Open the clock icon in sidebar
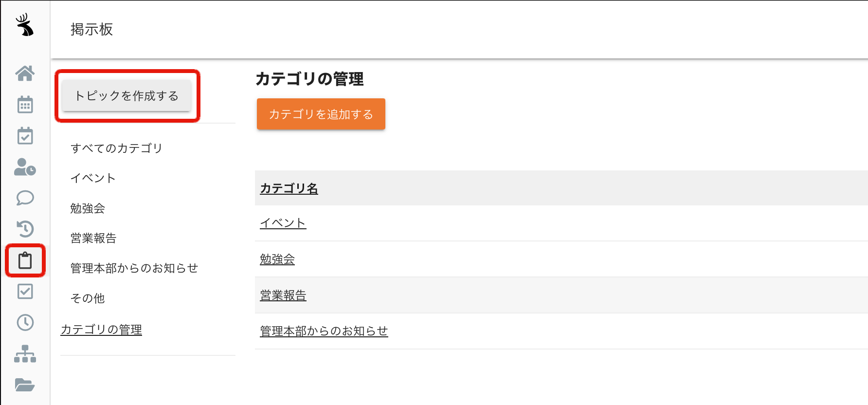This screenshot has height=405, width=868. (x=25, y=322)
